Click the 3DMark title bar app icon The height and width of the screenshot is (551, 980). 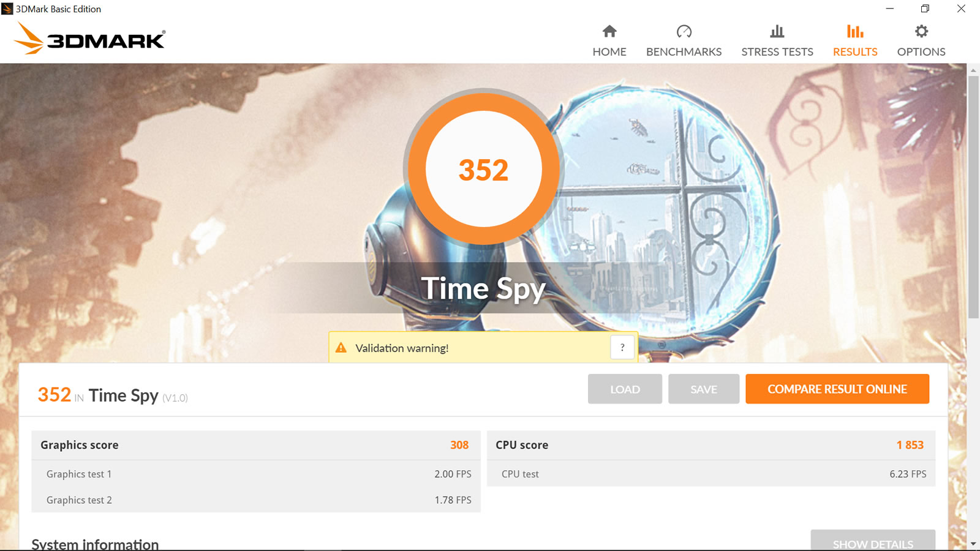click(x=7, y=9)
